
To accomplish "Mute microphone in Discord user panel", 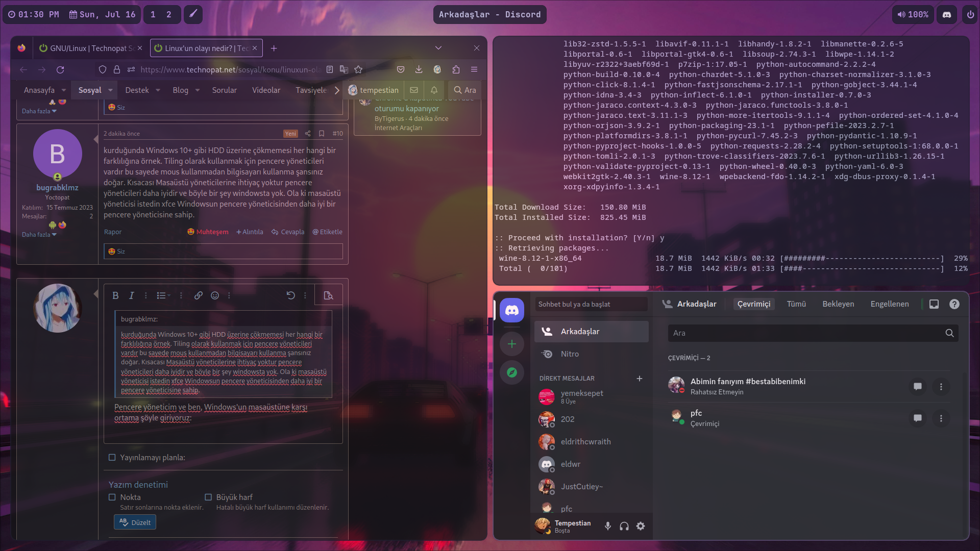I will click(x=607, y=526).
